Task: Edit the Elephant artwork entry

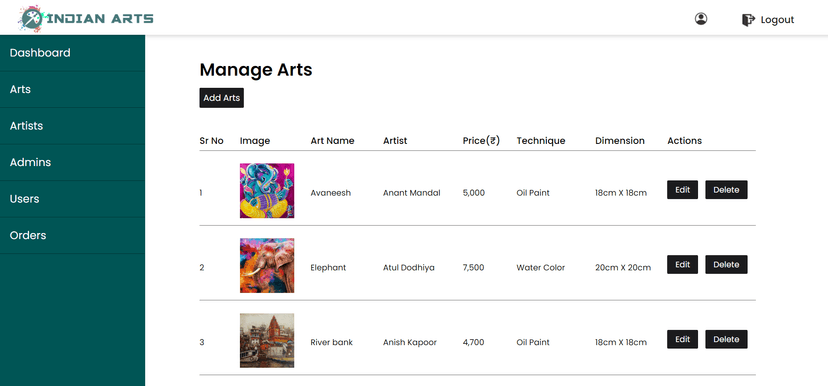Action: click(682, 265)
